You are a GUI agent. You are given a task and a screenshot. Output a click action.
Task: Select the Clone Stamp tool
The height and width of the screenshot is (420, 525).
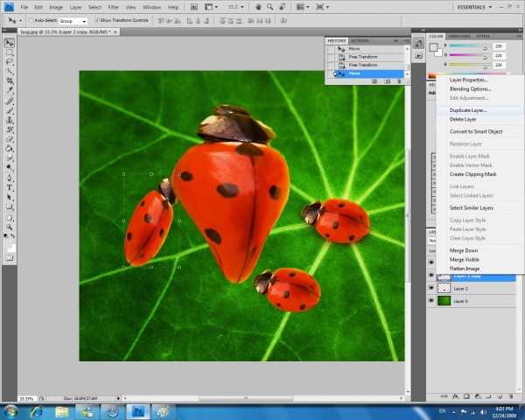10,120
